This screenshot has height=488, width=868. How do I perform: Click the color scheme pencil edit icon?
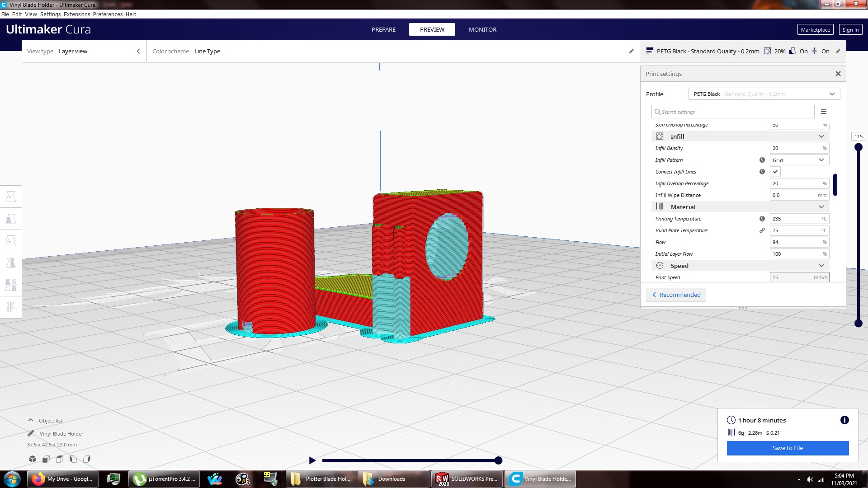coord(632,51)
